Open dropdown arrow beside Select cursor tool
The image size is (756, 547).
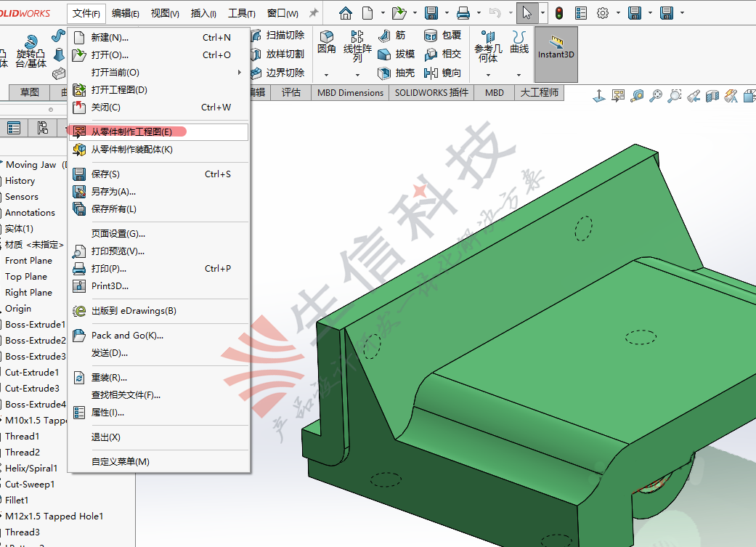pos(543,13)
